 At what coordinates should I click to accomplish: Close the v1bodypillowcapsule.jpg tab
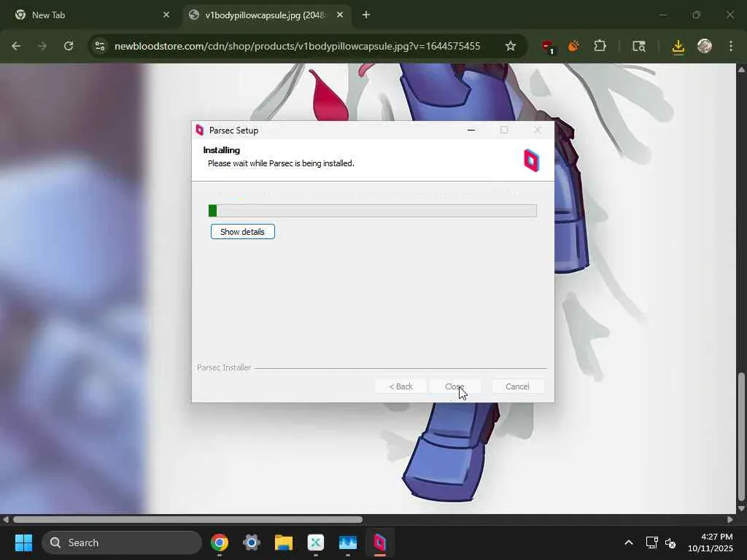tap(340, 15)
